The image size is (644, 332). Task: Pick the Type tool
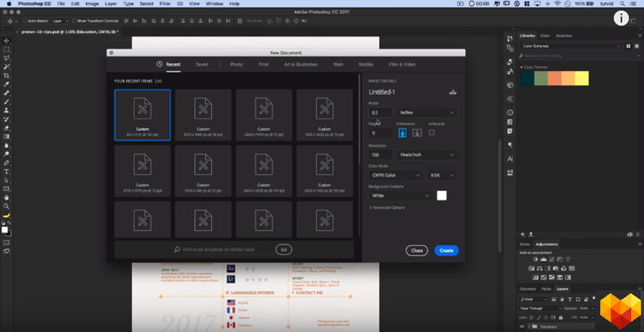point(6,172)
